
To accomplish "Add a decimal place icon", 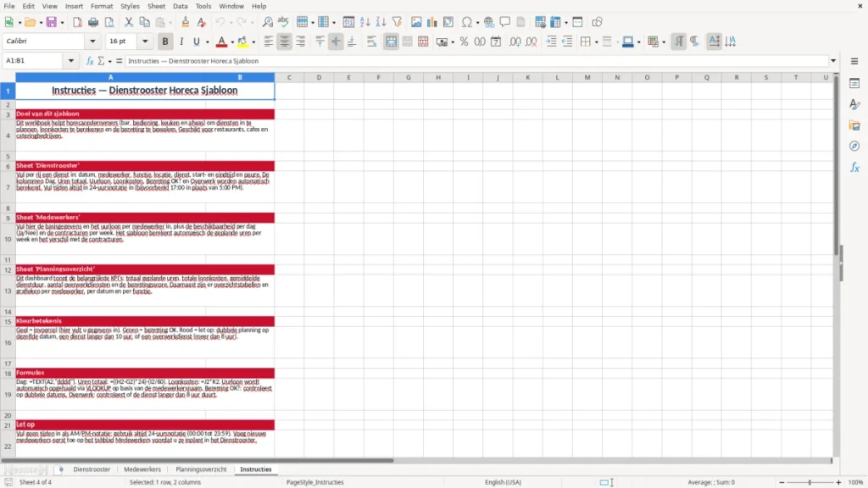I will (x=515, y=42).
